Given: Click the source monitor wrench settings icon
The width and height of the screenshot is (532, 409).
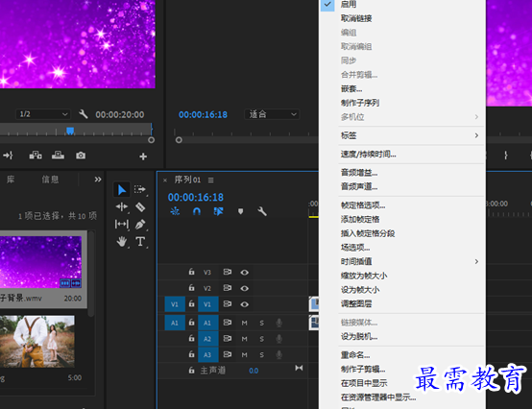Looking at the screenshot, I should 84,114.
